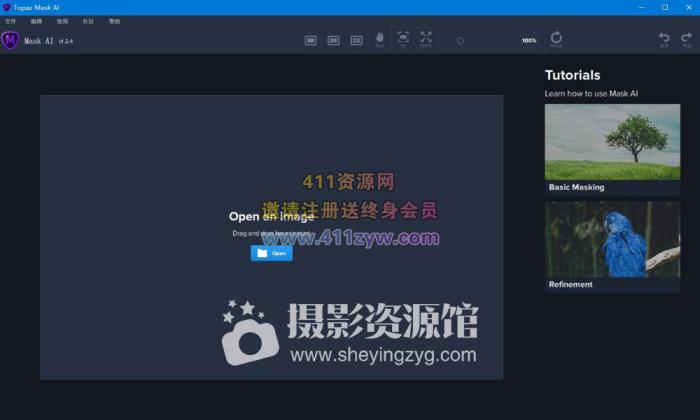Open the 文件 menu
This screenshot has width=700, height=420.
coord(11,20)
